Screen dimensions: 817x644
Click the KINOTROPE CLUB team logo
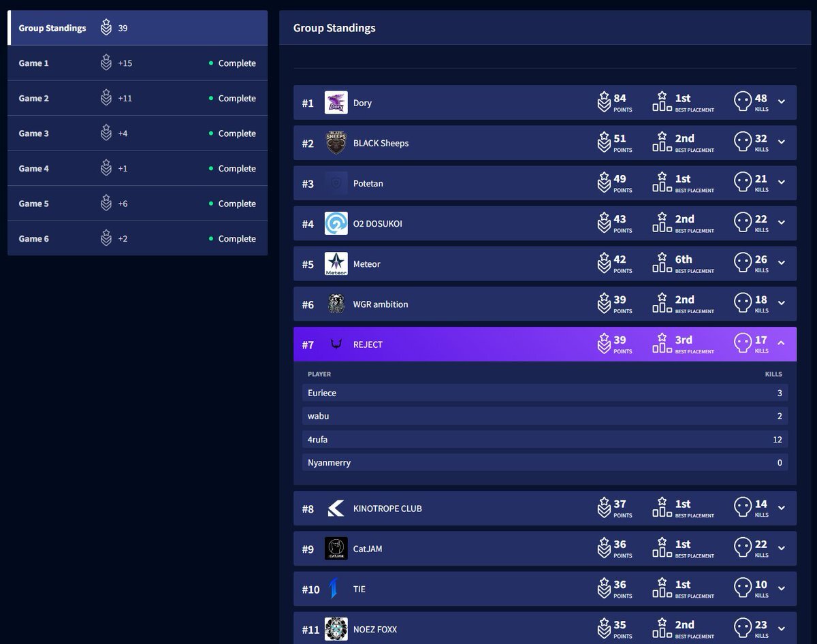tap(336, 509)
